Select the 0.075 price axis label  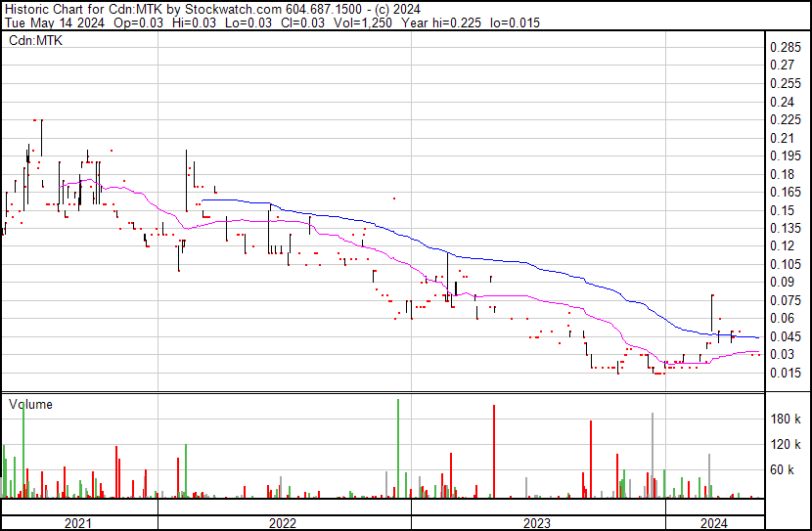coord(785,300)
